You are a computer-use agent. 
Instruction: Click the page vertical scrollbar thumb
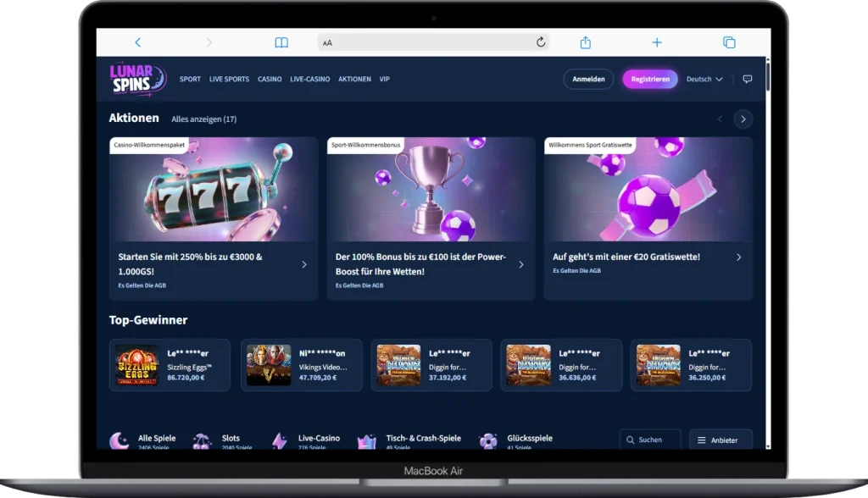[x=768, y=76]
